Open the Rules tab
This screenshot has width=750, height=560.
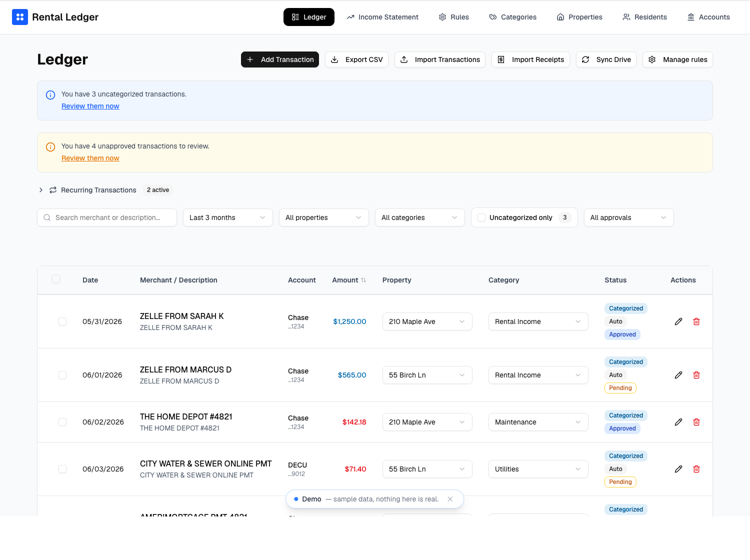pos(453,17)
